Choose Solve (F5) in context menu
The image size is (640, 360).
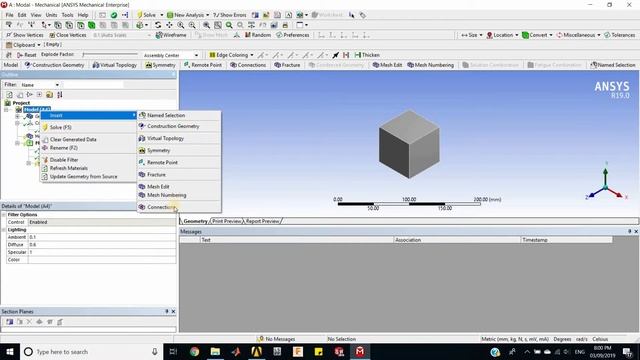pos(88,127)
